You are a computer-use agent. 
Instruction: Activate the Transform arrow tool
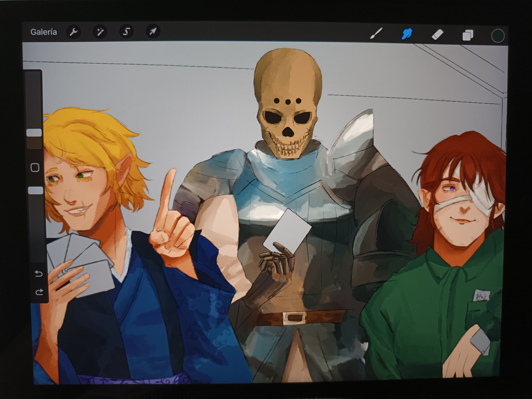(x=153, y=32)
